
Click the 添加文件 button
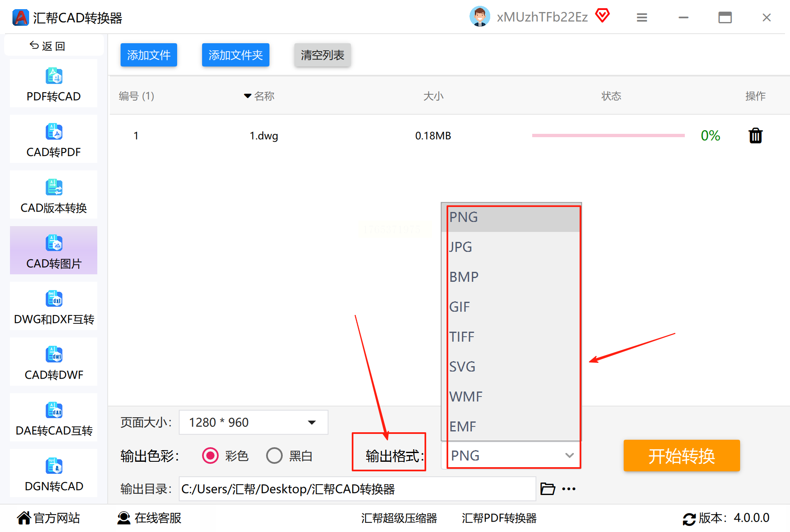click(149, 55)
